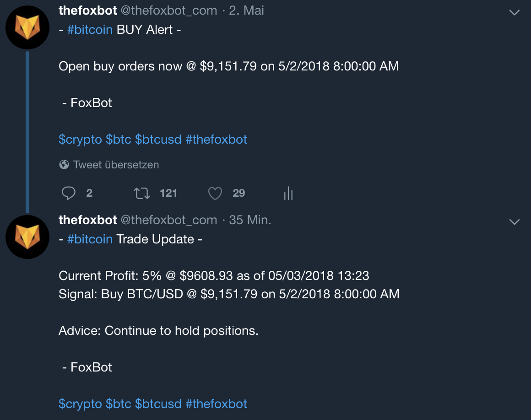
Task: Expand options chevron on BUY Alert tweet
Action: click(515, 12)
